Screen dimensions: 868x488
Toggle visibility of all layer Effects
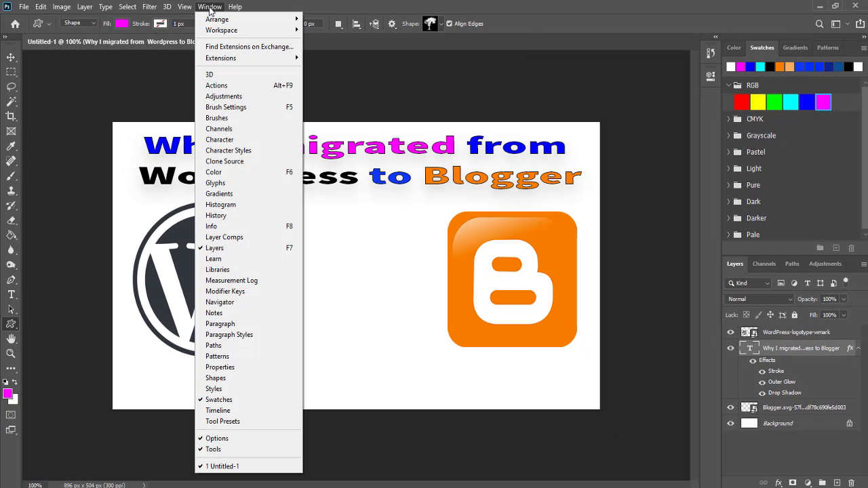(753, 361)
